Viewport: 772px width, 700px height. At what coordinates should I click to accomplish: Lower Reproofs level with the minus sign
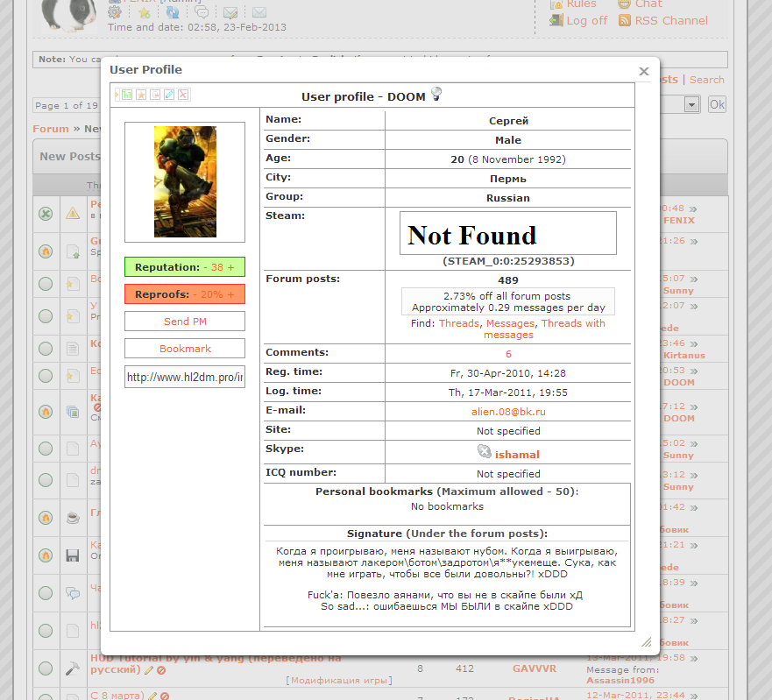195,294
